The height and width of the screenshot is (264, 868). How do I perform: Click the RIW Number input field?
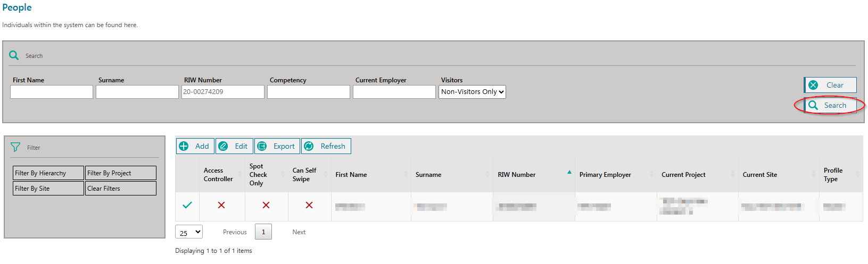click(223, 92)
